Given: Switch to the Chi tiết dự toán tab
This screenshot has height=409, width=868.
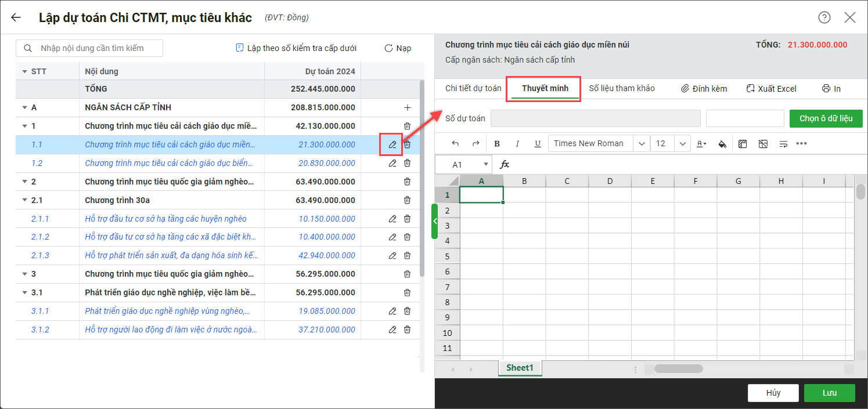Looking at the screenshot, I should (473, 88).
